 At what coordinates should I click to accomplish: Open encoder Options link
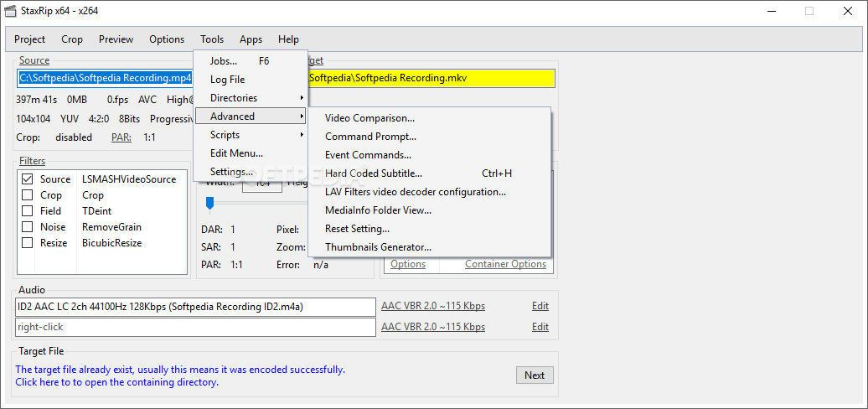click(x=408, y=264)
